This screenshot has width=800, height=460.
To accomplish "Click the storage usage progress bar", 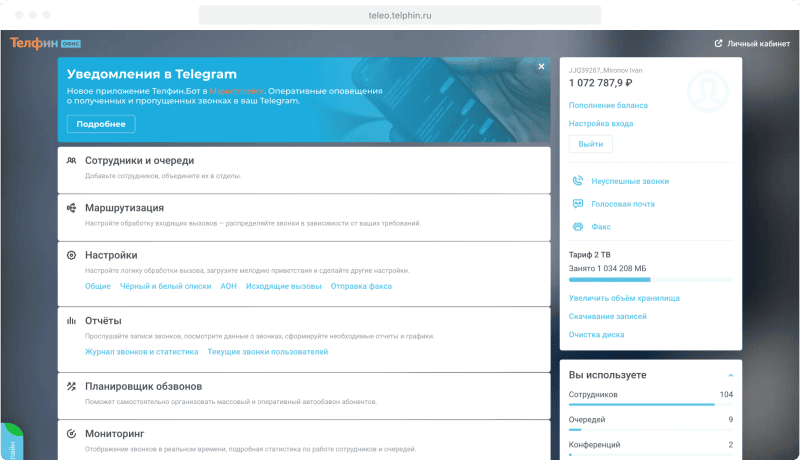I will coord(650,280).
